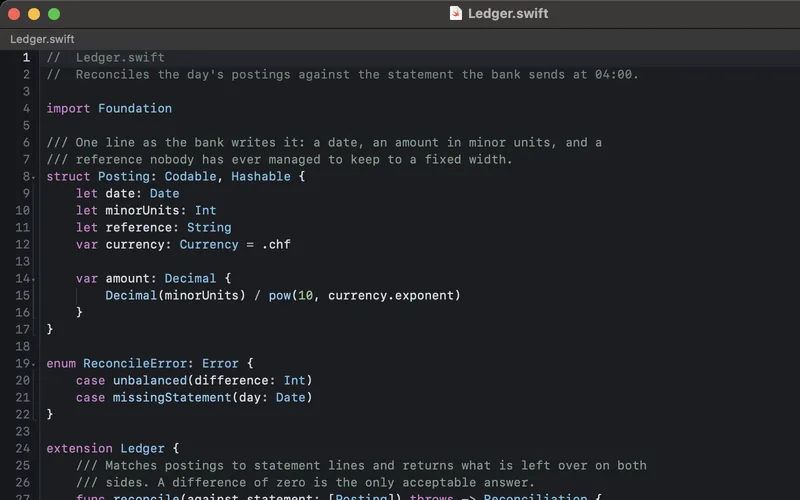This screenshot has height=500, width=800.
Task: Click the 'import' keyword on line 4
Action: (68, 108)
